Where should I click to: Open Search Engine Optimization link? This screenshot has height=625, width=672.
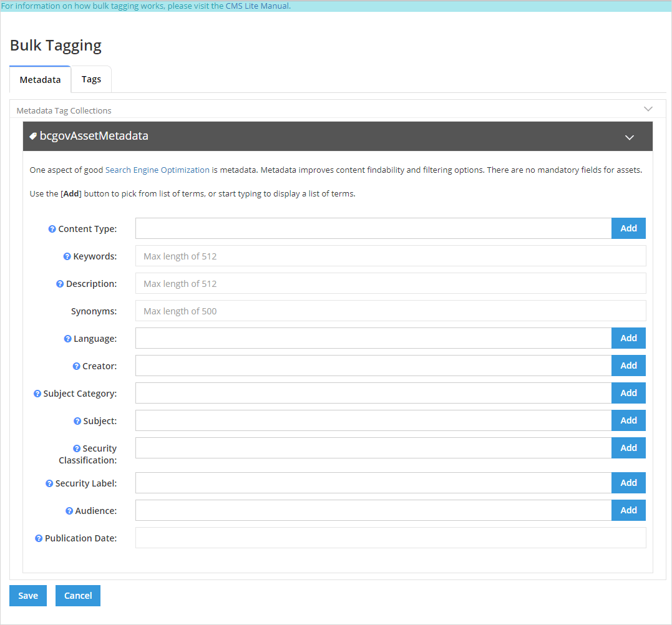tap(157, 170)
